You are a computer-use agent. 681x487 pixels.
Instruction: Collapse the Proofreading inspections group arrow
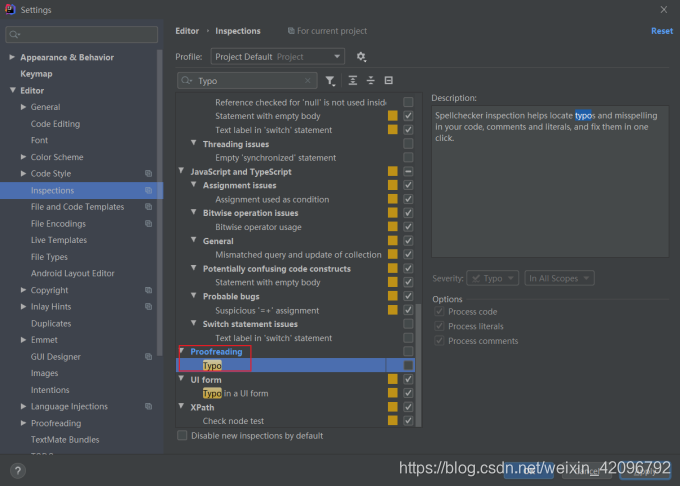tap(182, 351)
